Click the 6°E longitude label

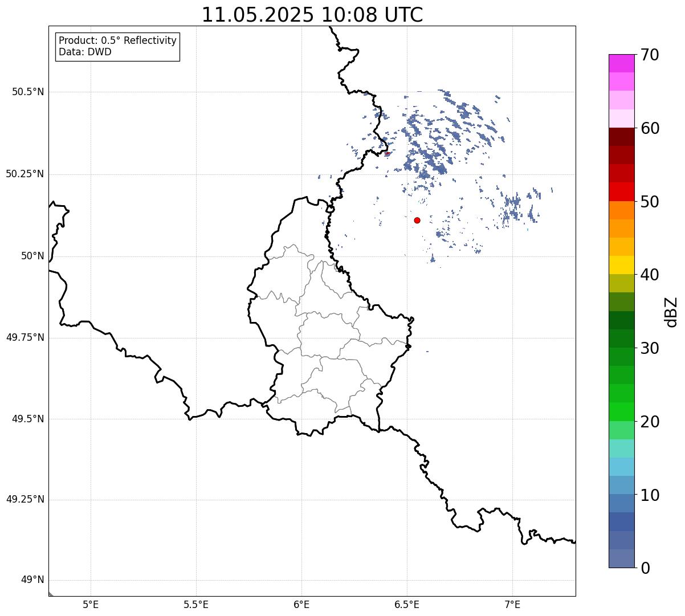tap(301, 605)
